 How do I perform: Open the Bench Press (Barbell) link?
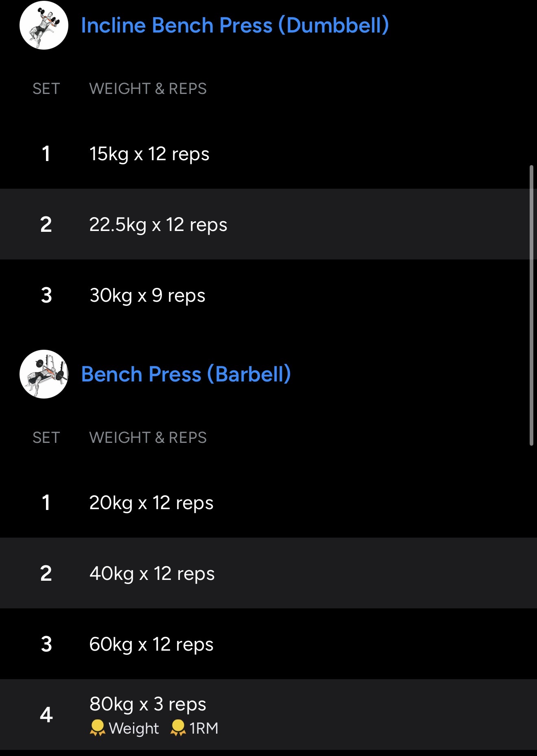tap(186, 374)
